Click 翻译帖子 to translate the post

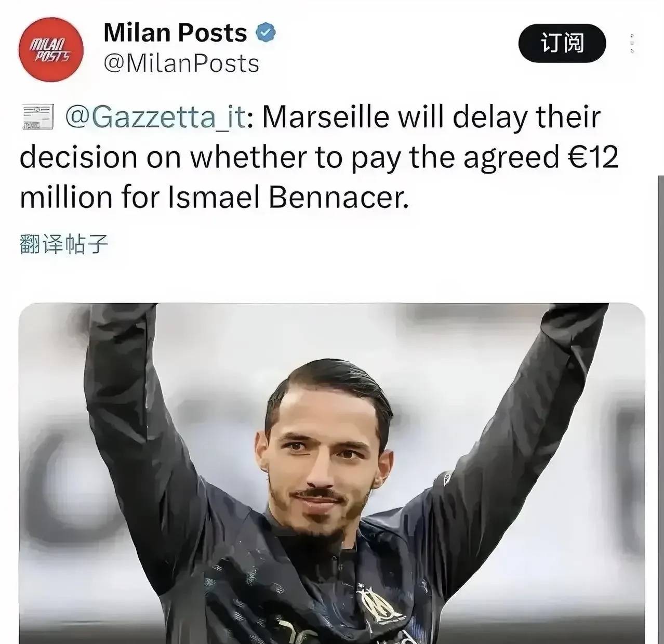[x=64, y=244]
